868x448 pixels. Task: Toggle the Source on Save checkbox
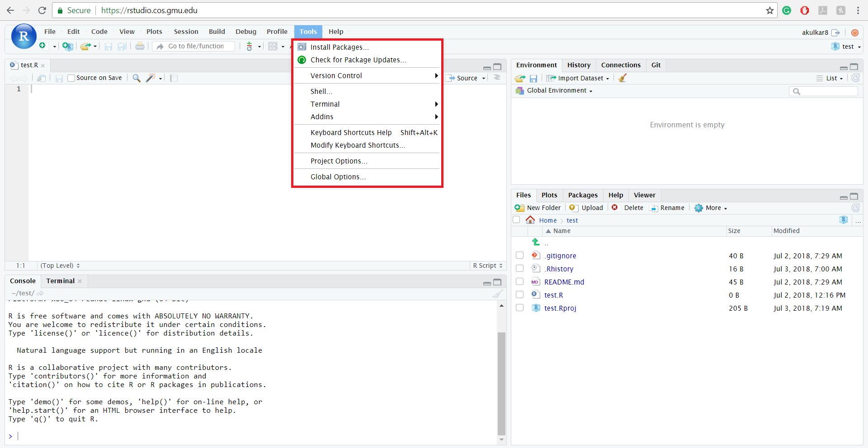pos(71,78)
